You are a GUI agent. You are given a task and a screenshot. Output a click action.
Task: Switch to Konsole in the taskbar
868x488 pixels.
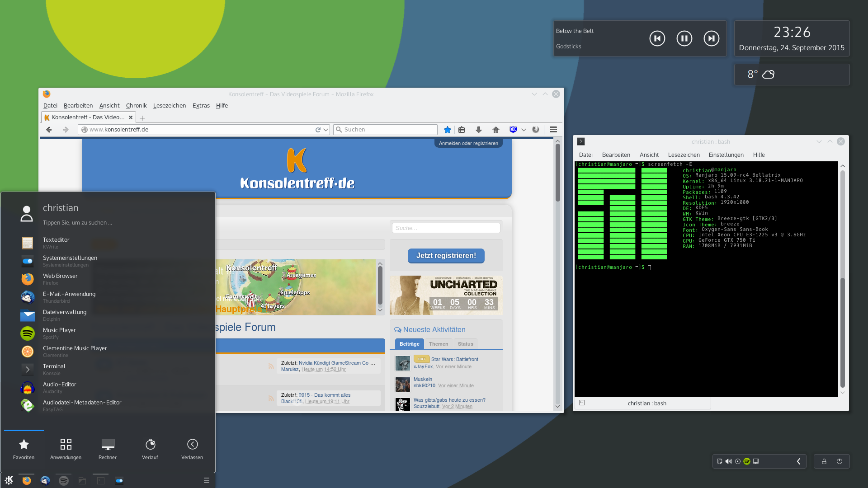[x=101, y=480]
